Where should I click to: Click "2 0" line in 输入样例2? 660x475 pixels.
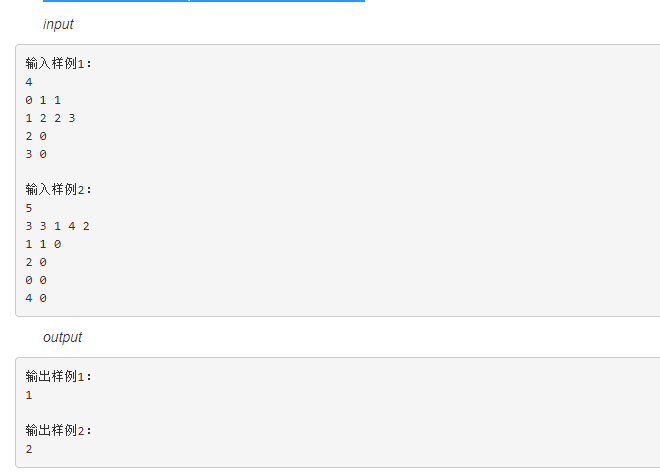tap(36, 262)
